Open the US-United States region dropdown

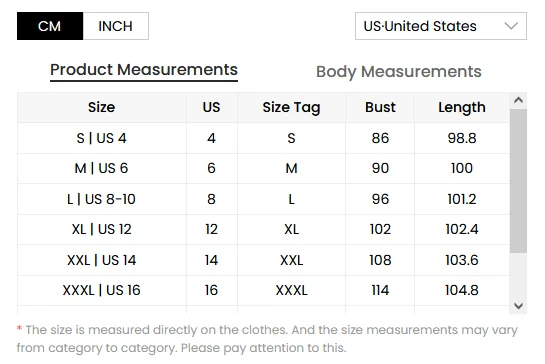pyautogui.click(x=441, y=26)
